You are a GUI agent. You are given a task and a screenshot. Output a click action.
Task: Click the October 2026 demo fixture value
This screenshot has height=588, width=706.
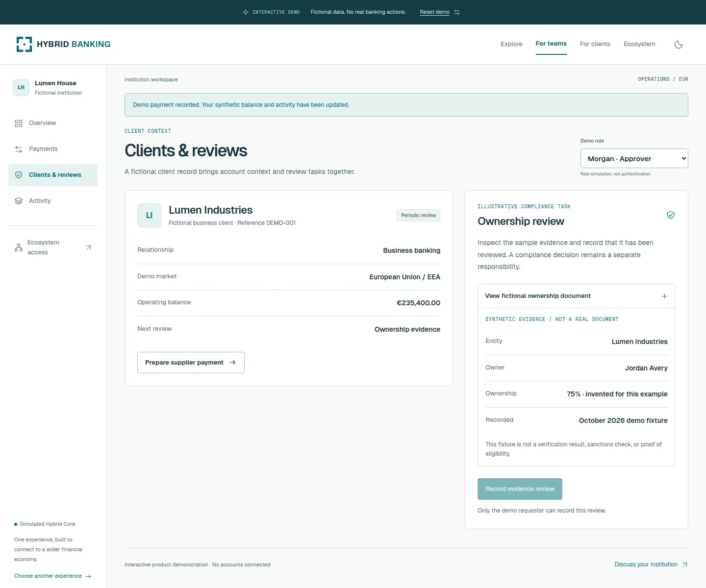pos(623,420)
